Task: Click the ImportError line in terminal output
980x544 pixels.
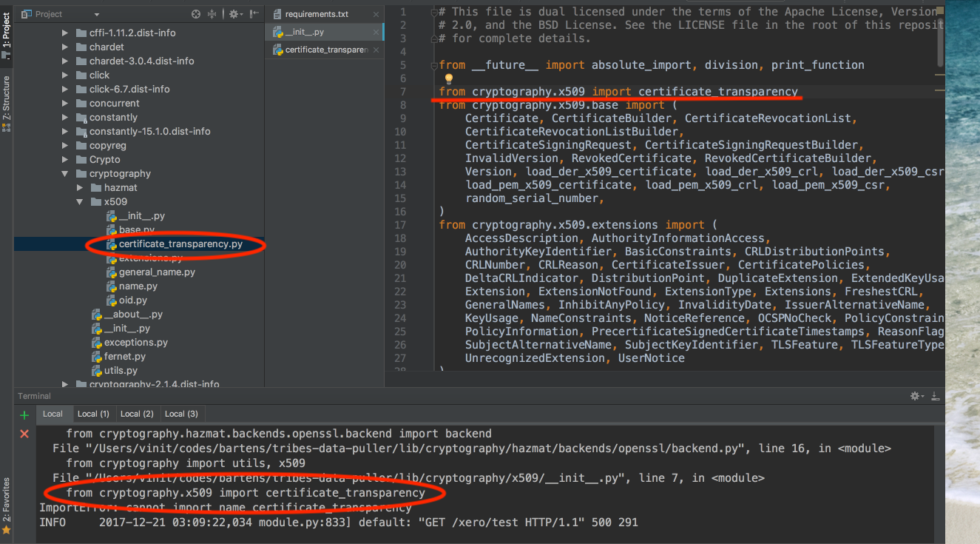Action: click(x=226, y=508)
